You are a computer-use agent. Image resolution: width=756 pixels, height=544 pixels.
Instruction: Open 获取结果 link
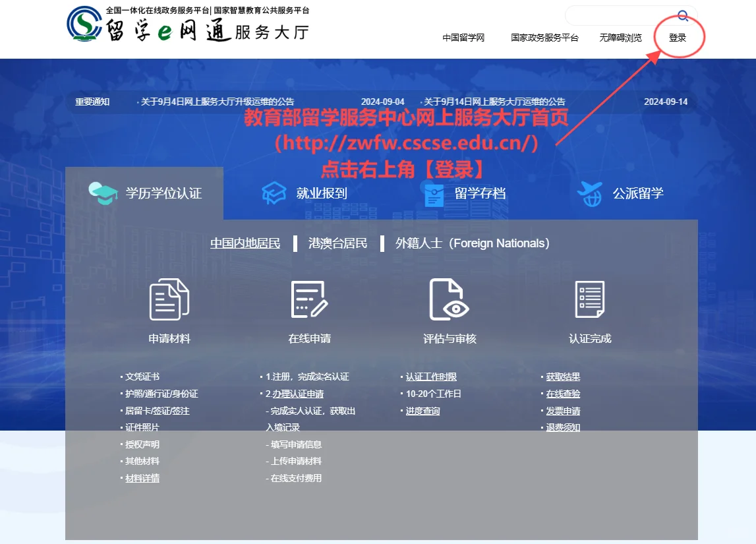point(563,377)
